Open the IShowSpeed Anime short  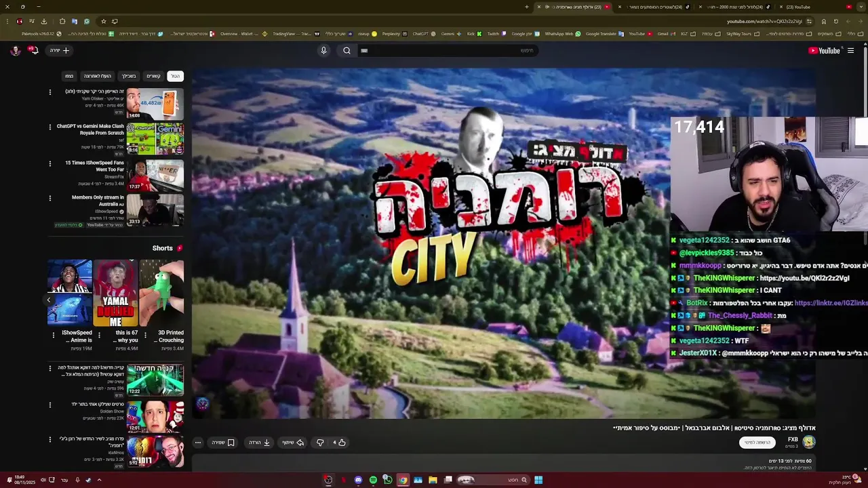click(x=69, y=293)
